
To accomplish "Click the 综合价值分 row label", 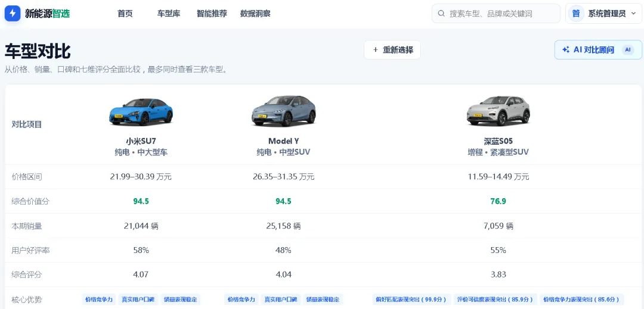I will (30, 201).
